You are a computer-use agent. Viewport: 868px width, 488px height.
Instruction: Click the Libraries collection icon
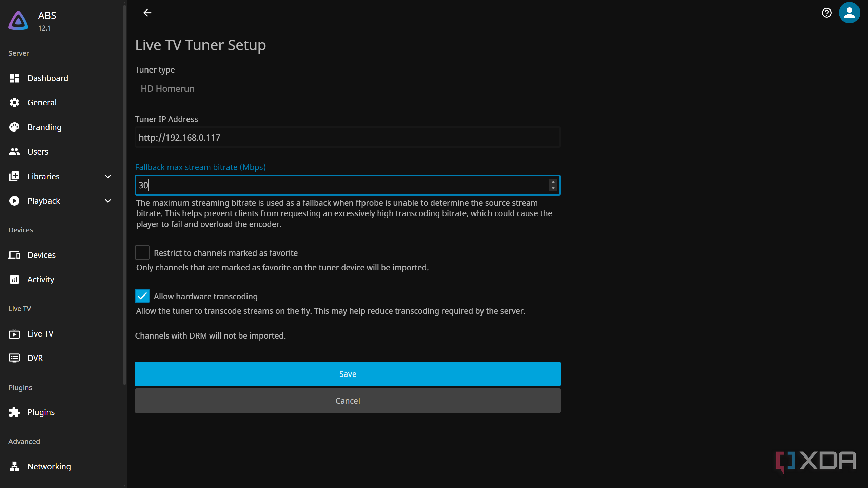pyautogui.click(x=14, y=176)
